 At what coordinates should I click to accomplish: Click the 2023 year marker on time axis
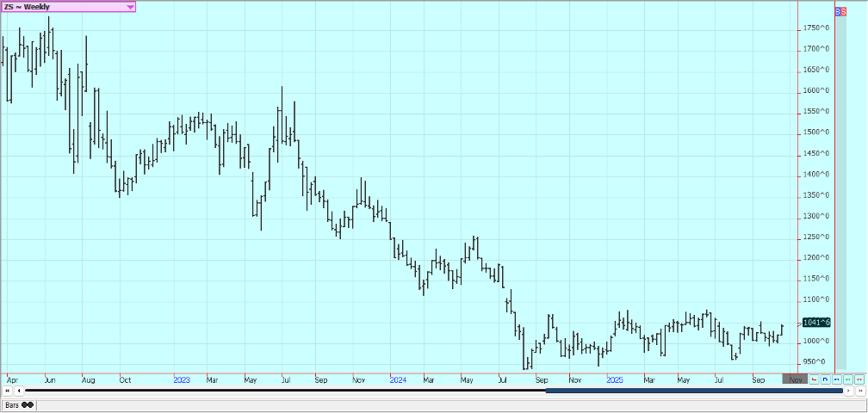coord(182,379)
